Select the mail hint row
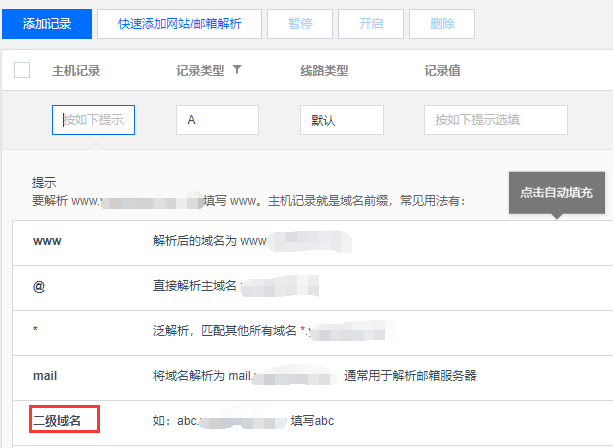Image resolution: width=613 pixels, height=448 pixels. click(x=313, y=378)
